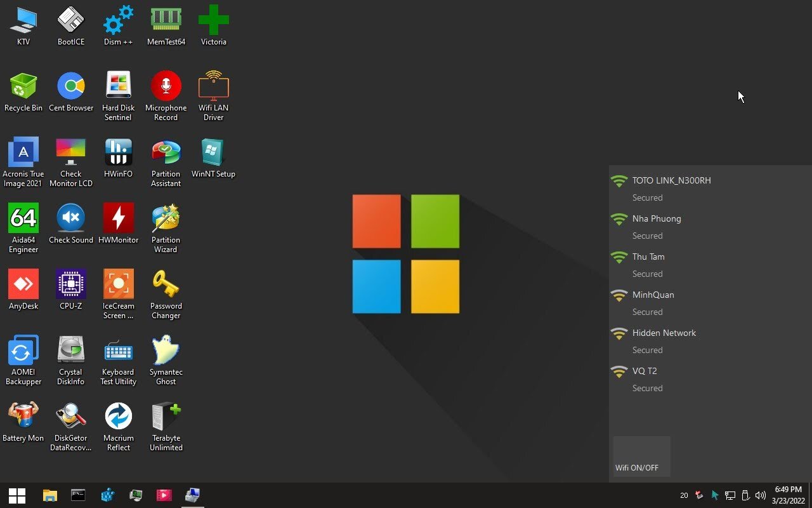Select the HWiNFO shortcut
812x508 pixels.
pos(119,157)
